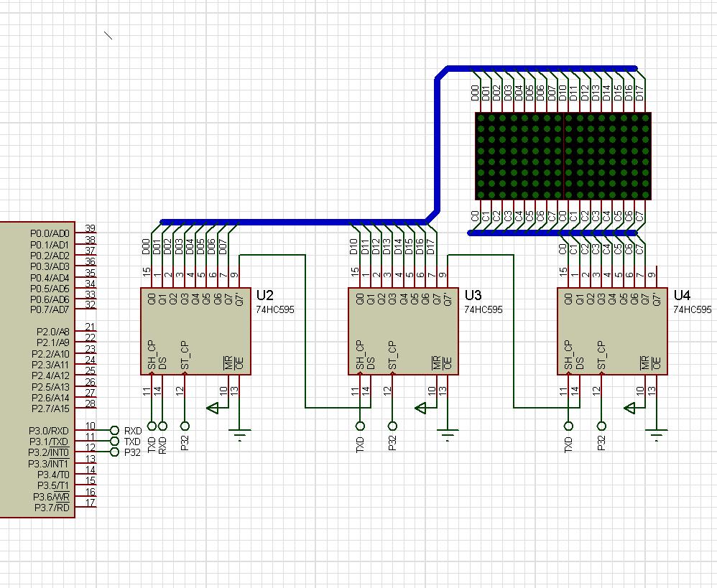Select the P32 terminal circle at pin P3.2/INT0
The width and height of the screenshot is (717, 588).
click(x=115, y=452)
